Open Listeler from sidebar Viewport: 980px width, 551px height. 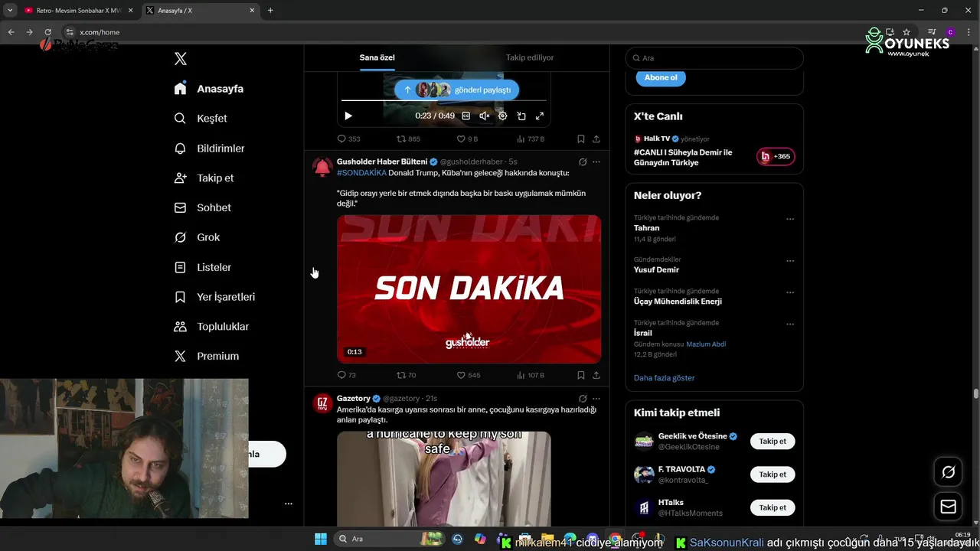click(x=202, y=267)
